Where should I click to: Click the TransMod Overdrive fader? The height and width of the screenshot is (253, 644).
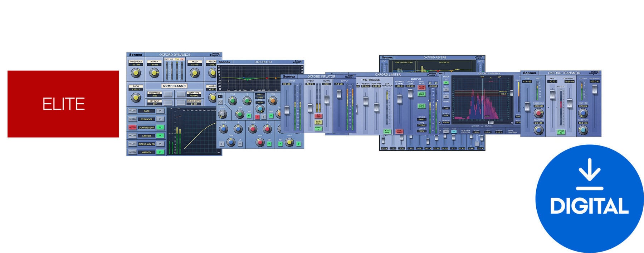click(595, 89)
